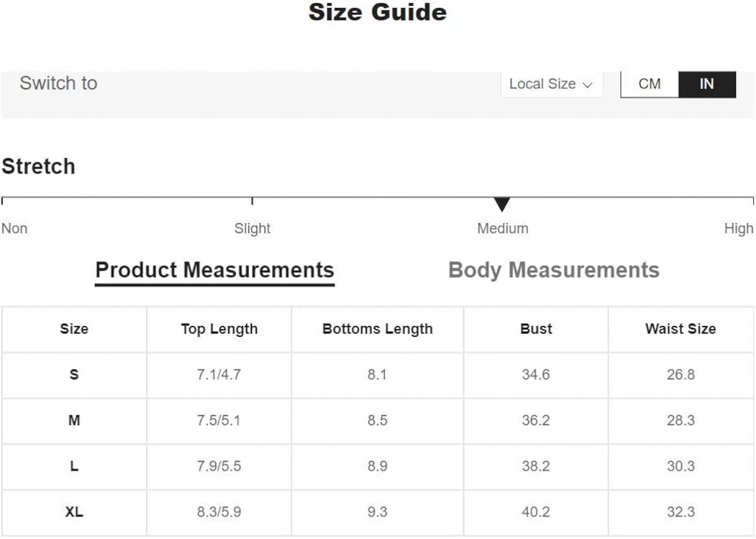Click the Size Guide heading
This screenshot has width=756, height=539.
coord(378,12)
